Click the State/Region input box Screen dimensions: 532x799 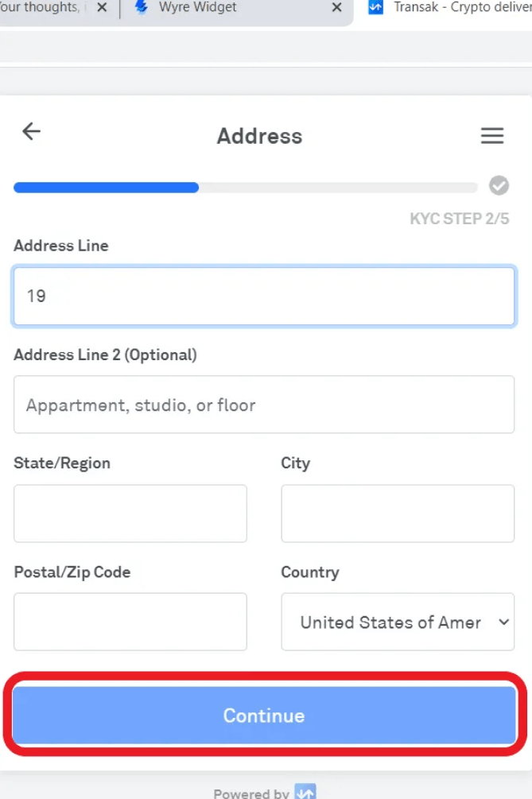pyautogui.click(x=130, y=514)
